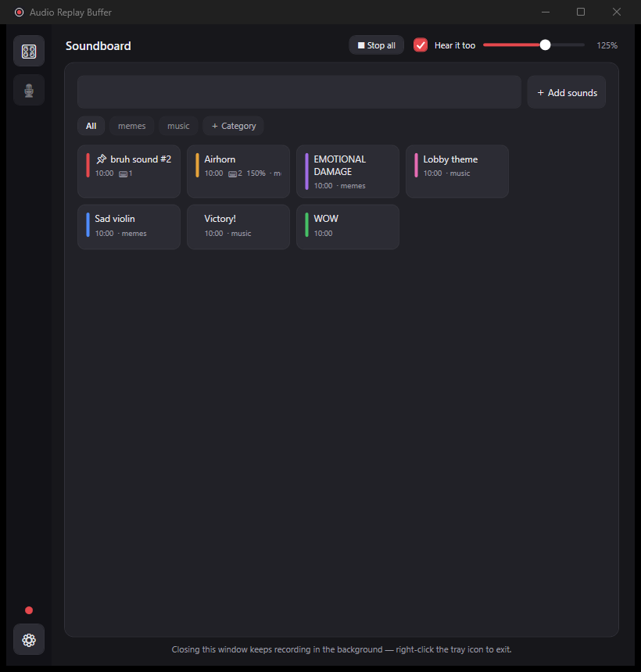Click the memes tag on Sad violin
The image size is (641, 672).
coord(134,234)
